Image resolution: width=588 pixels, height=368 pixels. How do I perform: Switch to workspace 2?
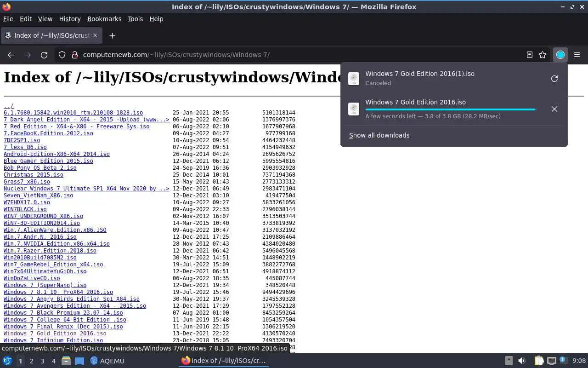pos(31,361)
